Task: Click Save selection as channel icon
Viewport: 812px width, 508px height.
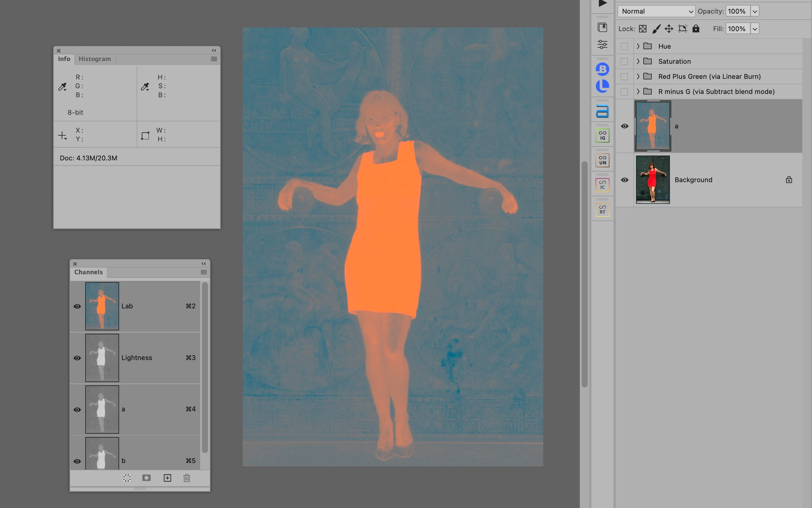Action: click(146, 478)
